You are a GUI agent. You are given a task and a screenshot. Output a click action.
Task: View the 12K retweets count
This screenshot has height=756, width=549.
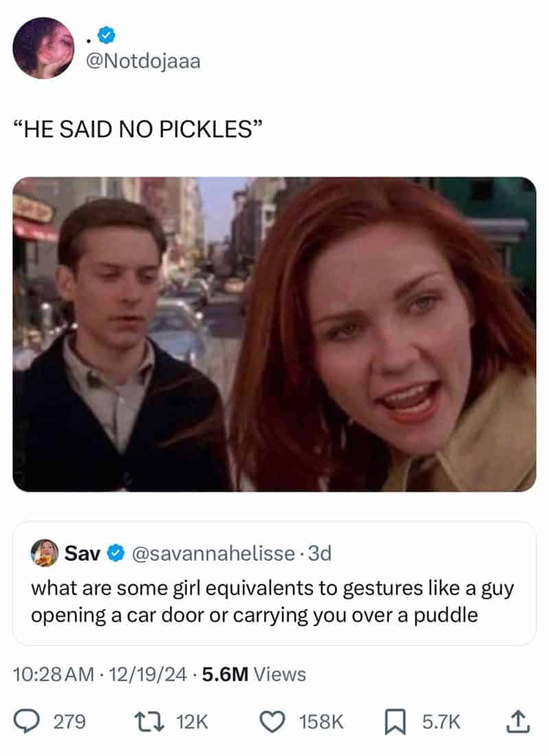point(192,722)
